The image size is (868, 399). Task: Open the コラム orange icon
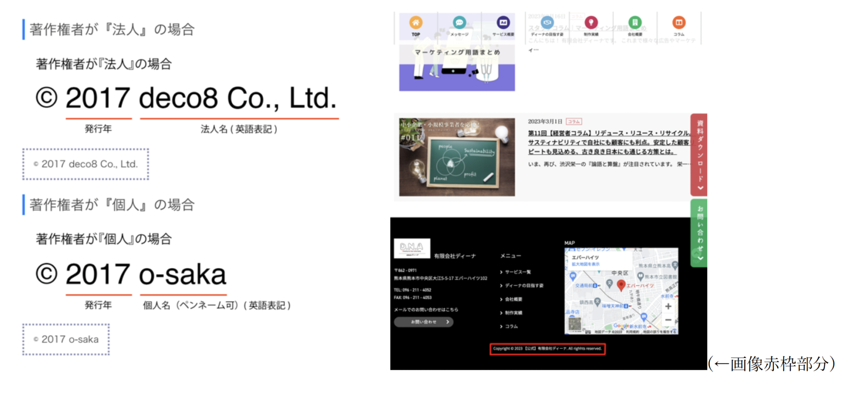[x=679, y=23]
